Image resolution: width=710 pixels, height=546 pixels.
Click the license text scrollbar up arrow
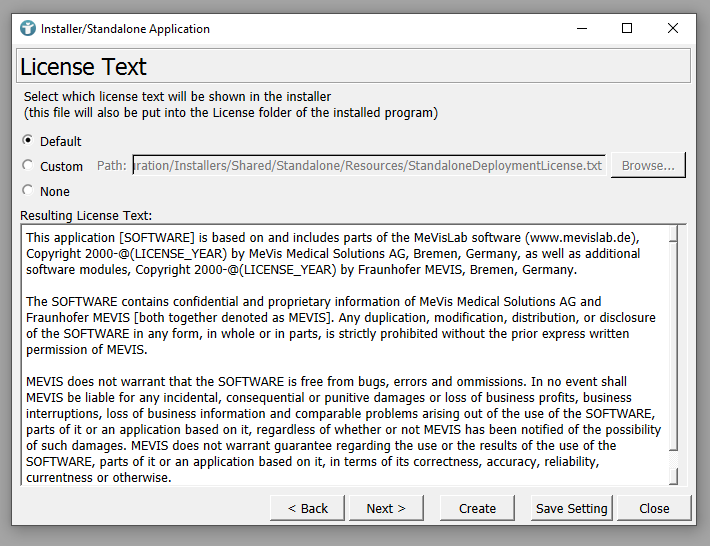[674, 233]
